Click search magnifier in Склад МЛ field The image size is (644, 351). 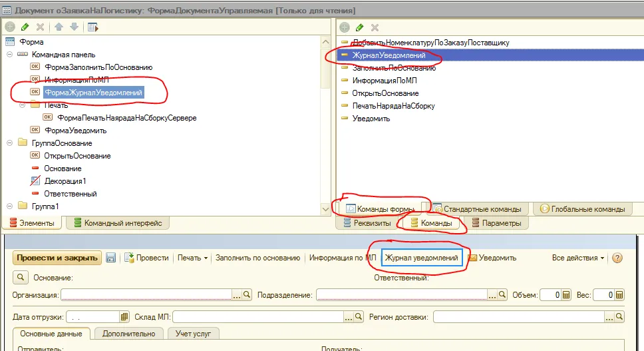359,317
